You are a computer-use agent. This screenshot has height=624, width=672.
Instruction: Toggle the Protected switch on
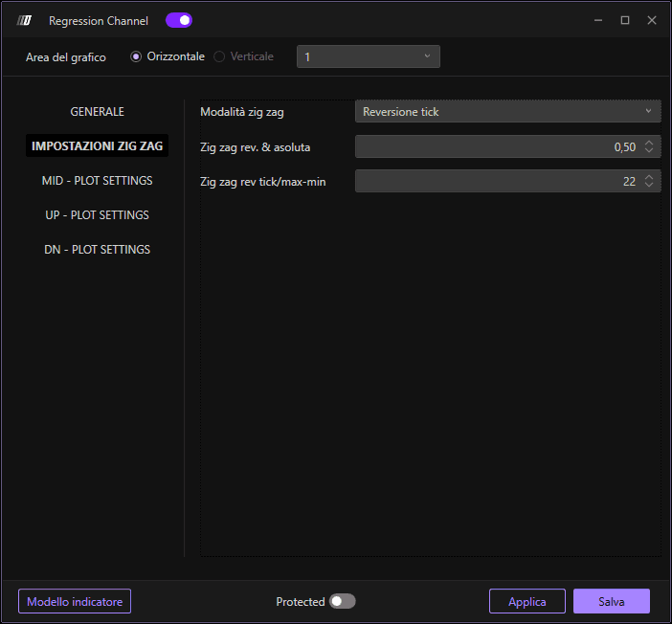coord(342,601)
